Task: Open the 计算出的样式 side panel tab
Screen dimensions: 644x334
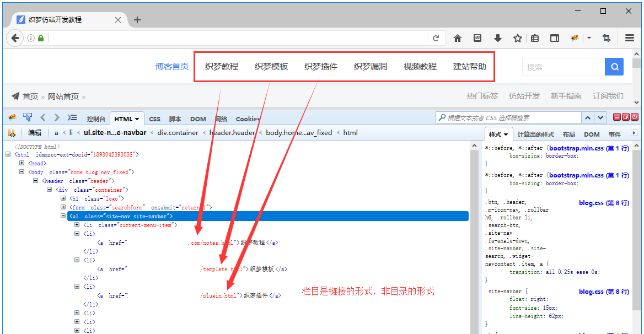Action: [x=535, y=134]
